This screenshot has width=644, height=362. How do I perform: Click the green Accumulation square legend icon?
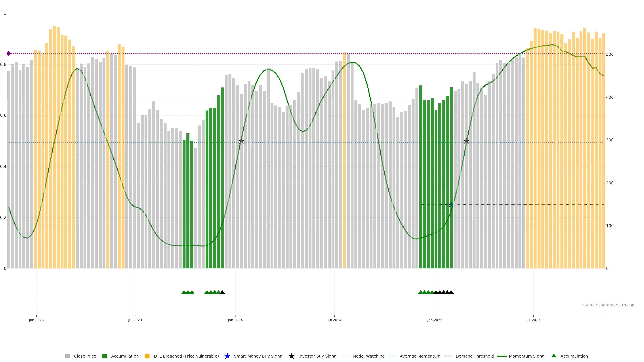tap(104, 356)
